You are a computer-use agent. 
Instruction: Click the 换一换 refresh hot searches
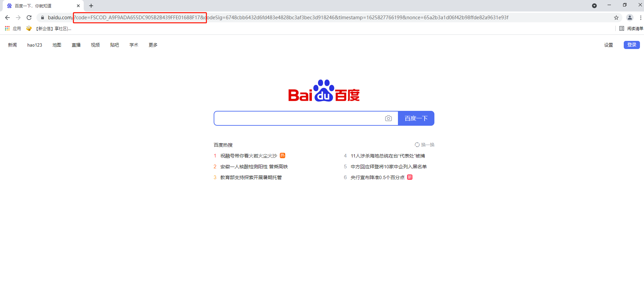click(x=425, y=145)
